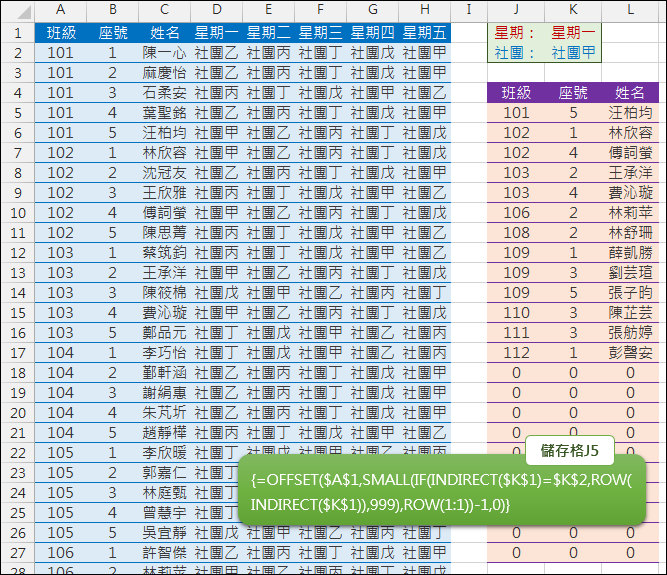Screen dimensions: 667x575
Task: Select the cell with name 沈冠友
Action: click(165, 173)
